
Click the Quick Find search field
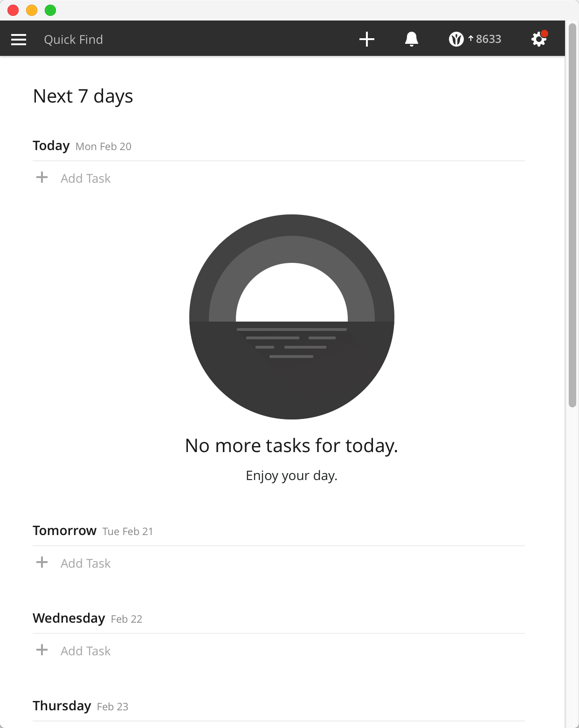[x=74, y=40]
